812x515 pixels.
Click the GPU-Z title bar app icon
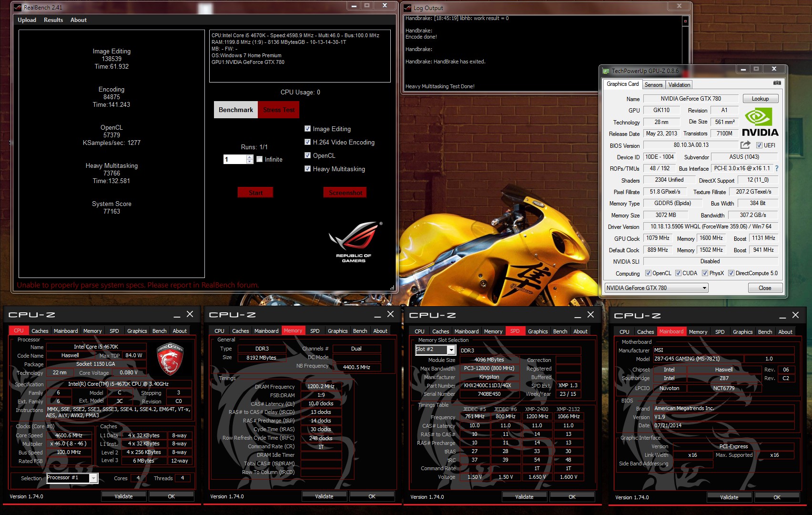click(x=606, y=71)
